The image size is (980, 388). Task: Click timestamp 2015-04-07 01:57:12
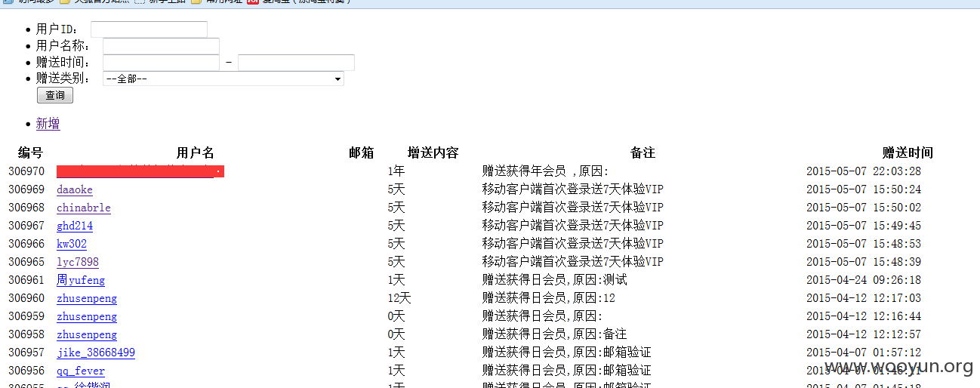(x=864, y=353)
